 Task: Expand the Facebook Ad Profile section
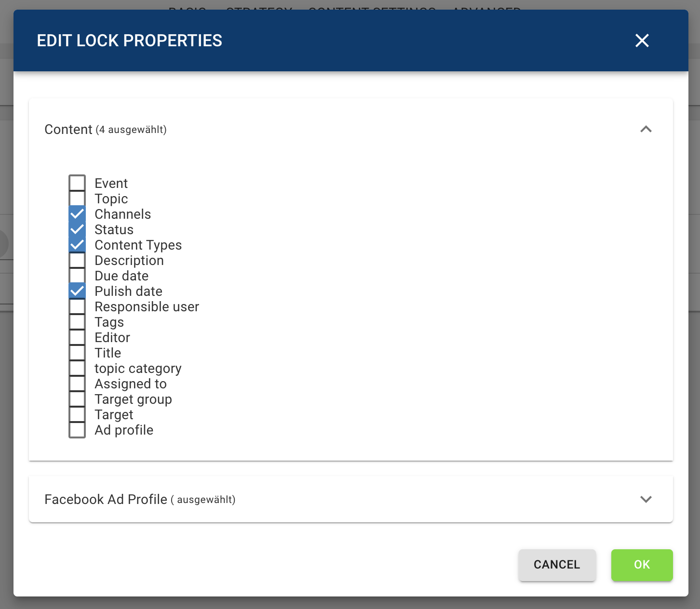[646, 499]
